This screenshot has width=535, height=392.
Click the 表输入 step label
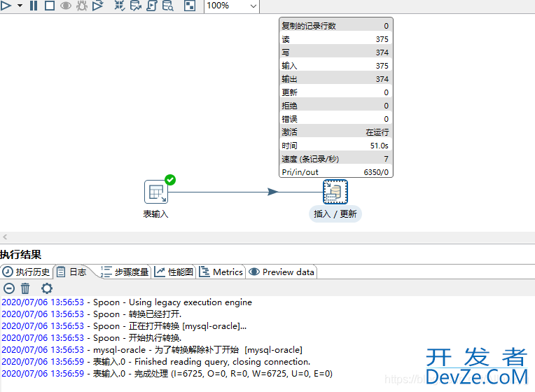pos(155,214)
